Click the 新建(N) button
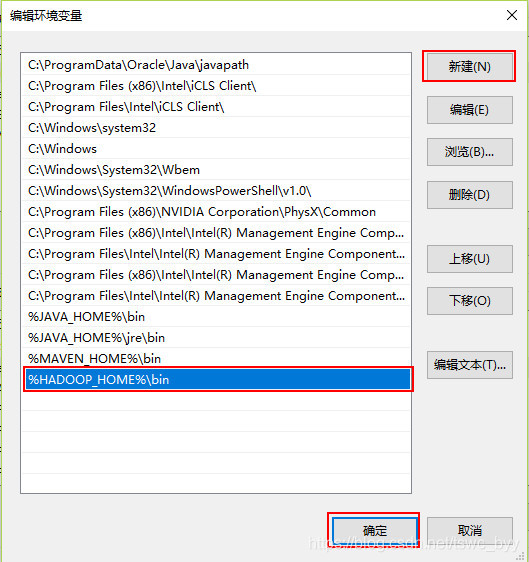The height and width of the screenshot is (562, 529). (469, 67)
